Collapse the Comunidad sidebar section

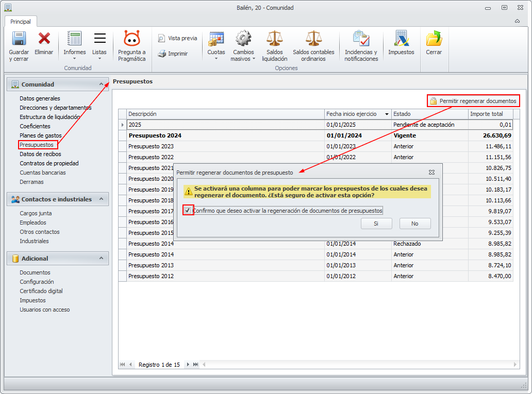coord(101,84)
